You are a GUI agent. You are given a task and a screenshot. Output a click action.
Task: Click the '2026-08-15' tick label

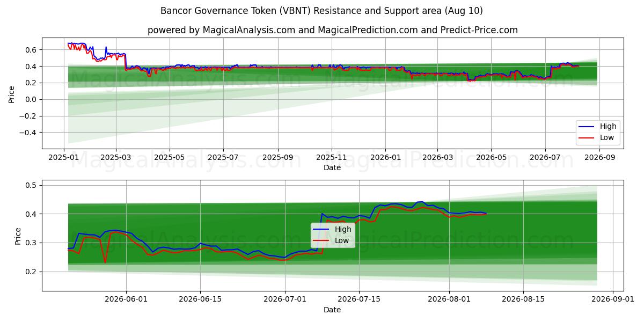tap(523, 299)
